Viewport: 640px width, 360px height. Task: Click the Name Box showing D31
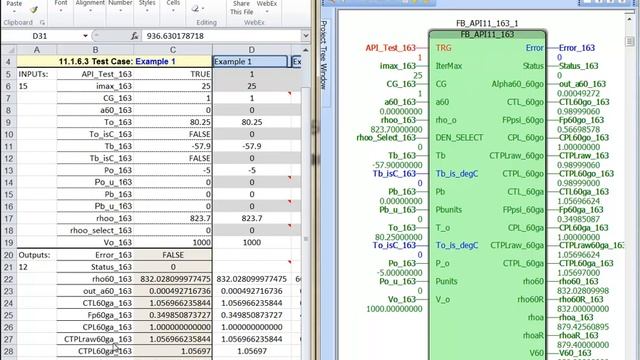[x=40, y=36]
